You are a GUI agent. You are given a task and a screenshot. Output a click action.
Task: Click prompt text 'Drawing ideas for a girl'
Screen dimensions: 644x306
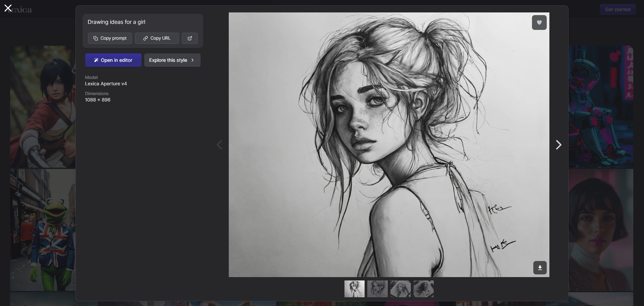point(116,22)
